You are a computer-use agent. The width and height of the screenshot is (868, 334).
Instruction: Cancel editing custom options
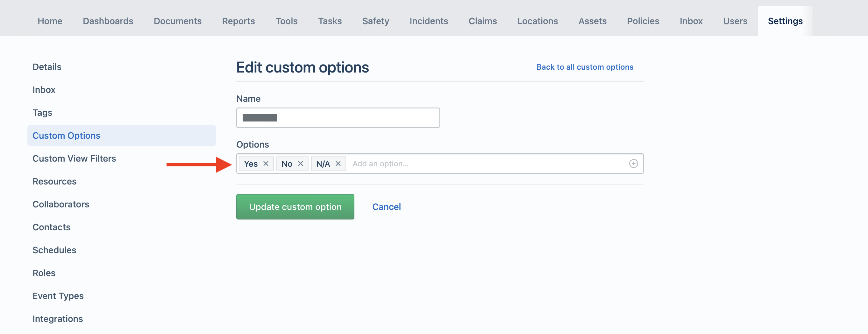click(x=387, y=206)
